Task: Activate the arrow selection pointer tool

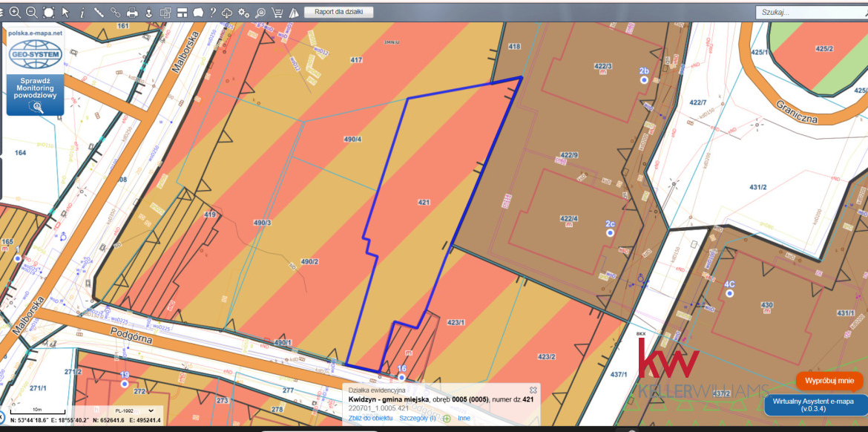Action: tap(65, 13)
